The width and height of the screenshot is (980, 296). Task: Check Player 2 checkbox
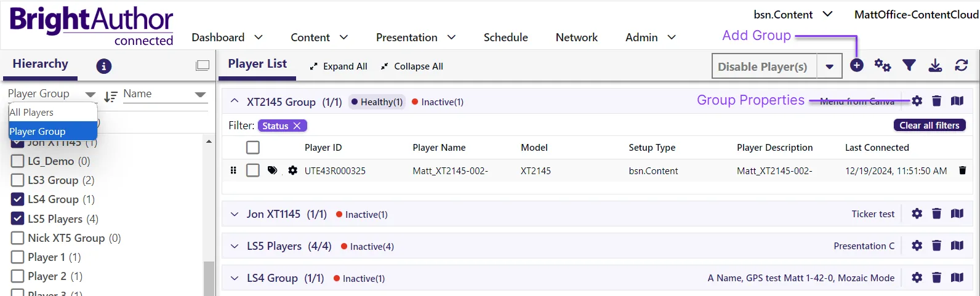(18, 276)
